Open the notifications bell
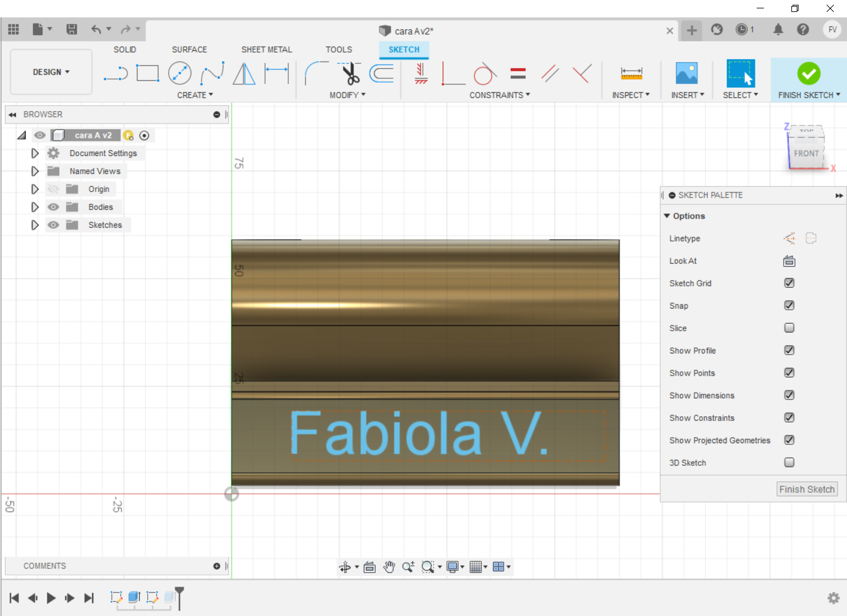This screenshot has height=616, width=847. point(778,29)
